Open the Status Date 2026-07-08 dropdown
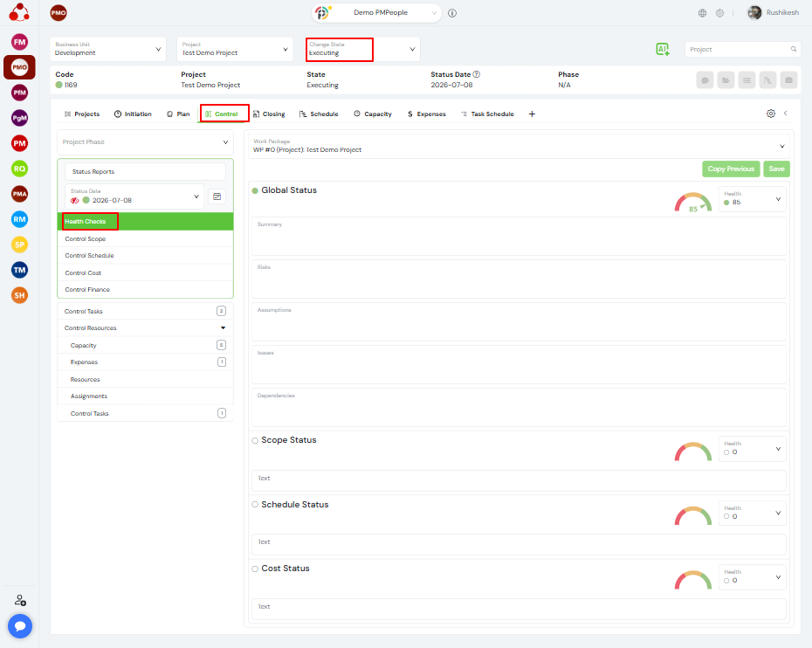The width and height of the screenshot is (812, 648). click(134, 196)
